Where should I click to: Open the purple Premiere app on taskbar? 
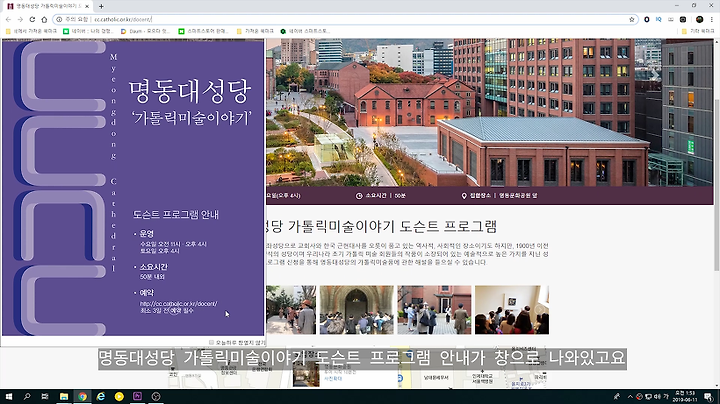pos(137,396)
